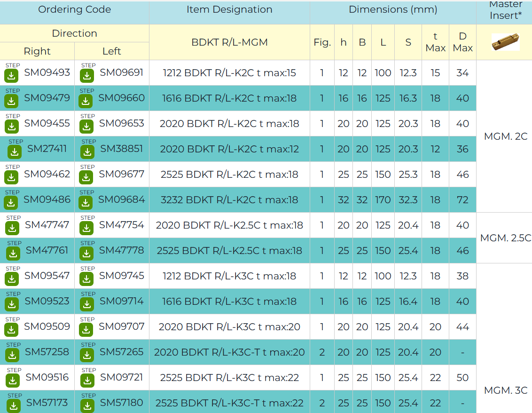Screen dimensions: 532x413
Task: Open ordering code SM09479
Action: coord(47,98)
